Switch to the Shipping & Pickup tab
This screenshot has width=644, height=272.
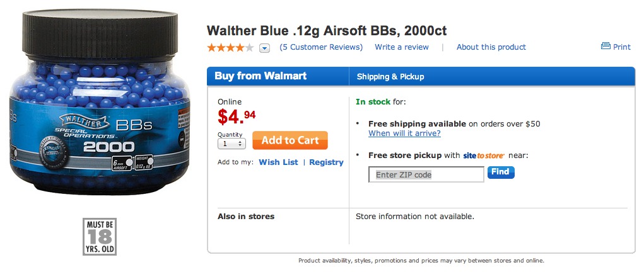click(390, 77)
